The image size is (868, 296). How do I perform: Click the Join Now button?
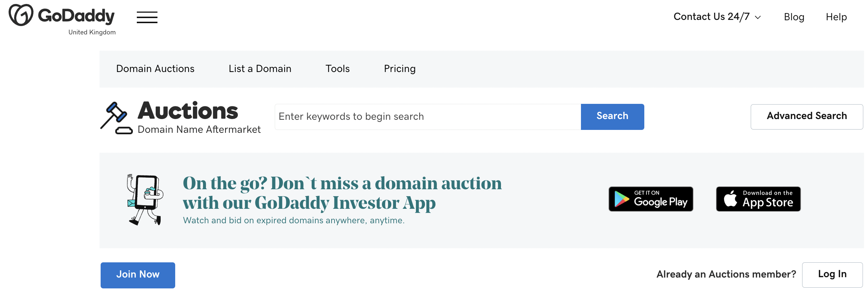[138, 275]
